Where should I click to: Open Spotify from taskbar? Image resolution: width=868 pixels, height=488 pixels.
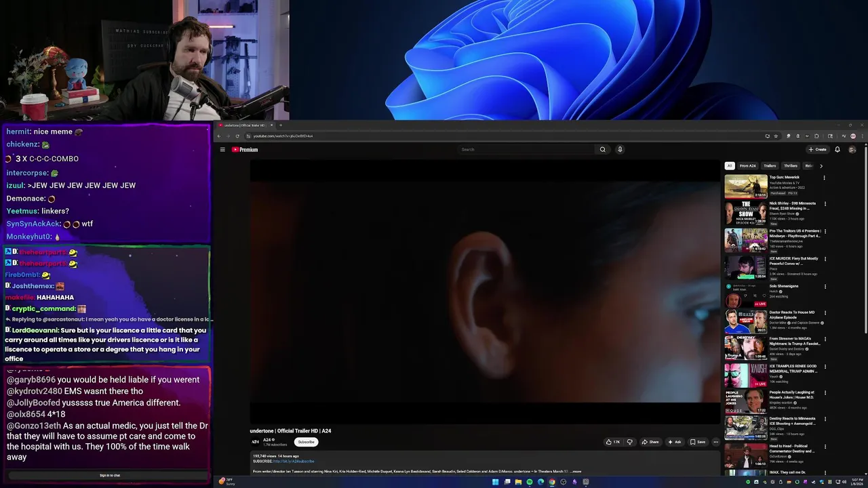pyautogui.click(x=530, y=482)
